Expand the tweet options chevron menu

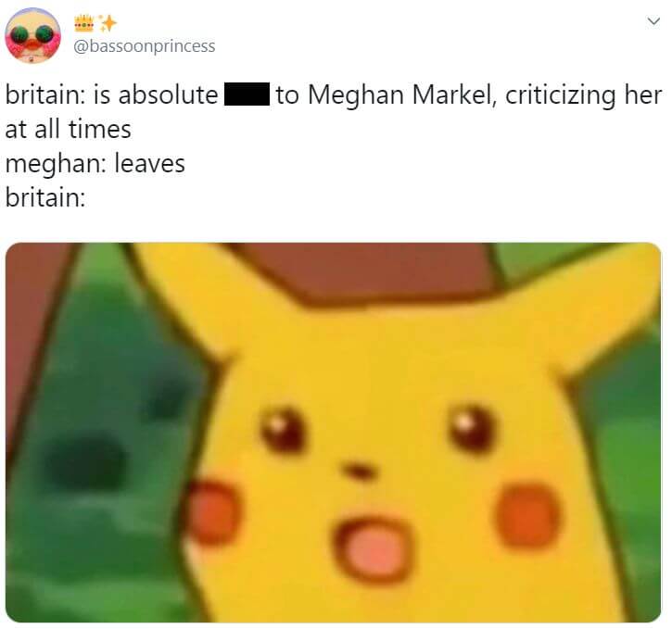[x=653, y=21]
